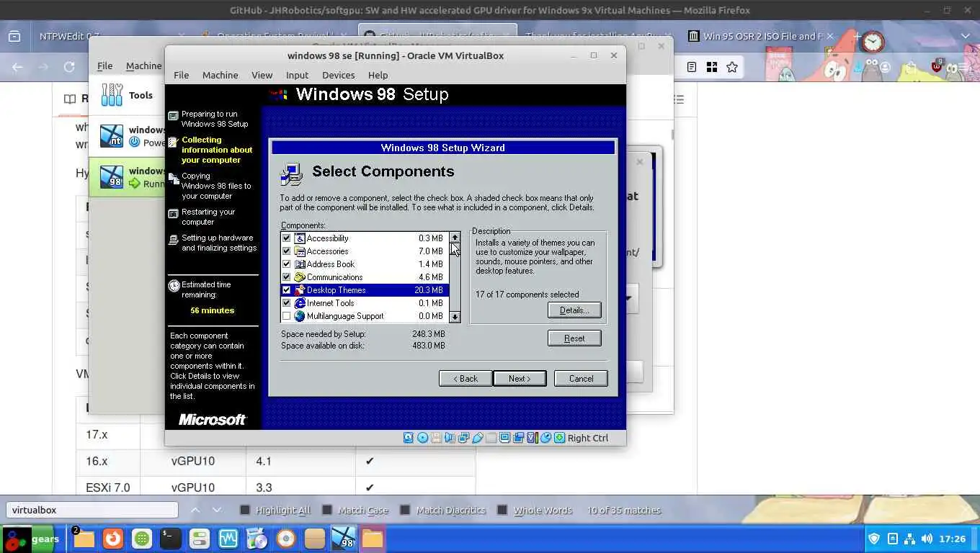The image size is (980, 553).
Task: Click the Reset button
Action: coord(574,338)
